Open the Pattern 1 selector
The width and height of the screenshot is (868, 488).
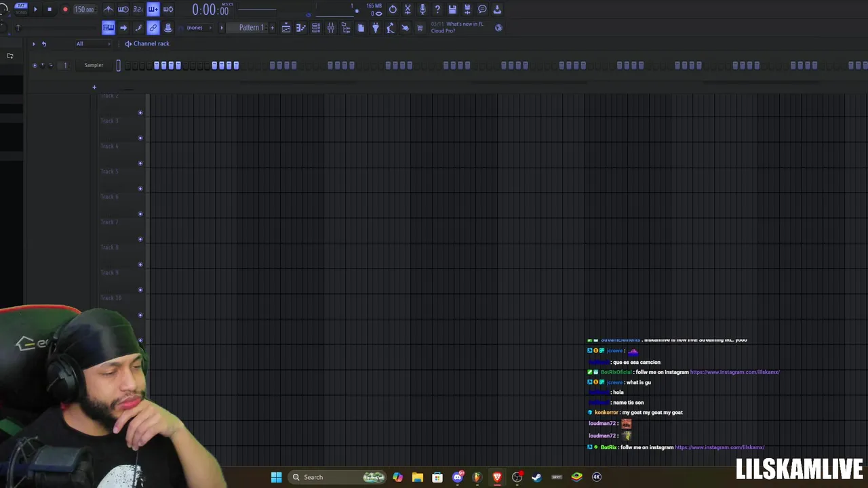click(251, 28)
